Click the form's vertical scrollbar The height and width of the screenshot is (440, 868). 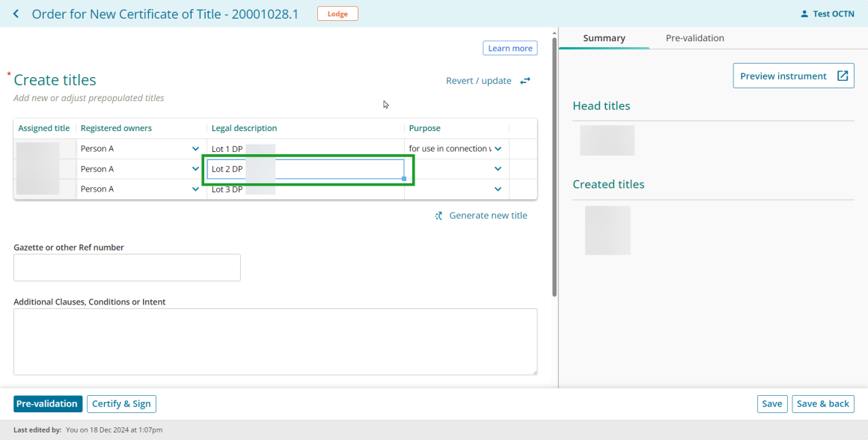(554, 166)
